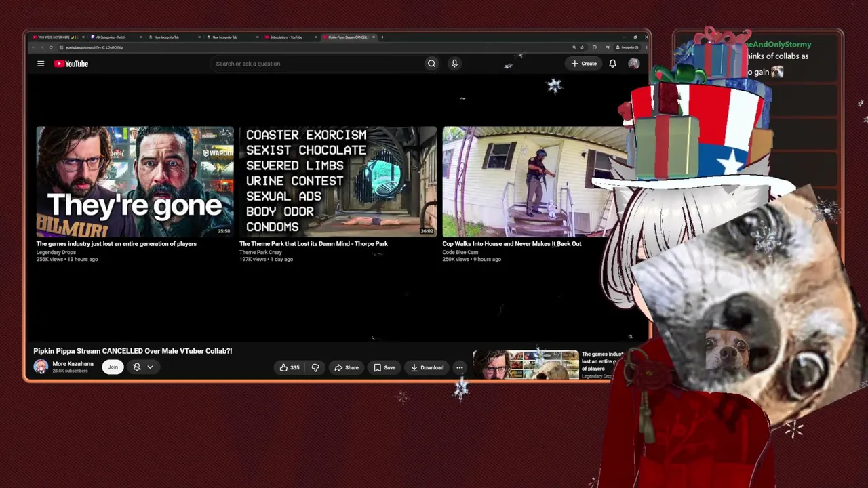Click the browser address bar URL
868x488 pixels.
[x=94, y=47]
